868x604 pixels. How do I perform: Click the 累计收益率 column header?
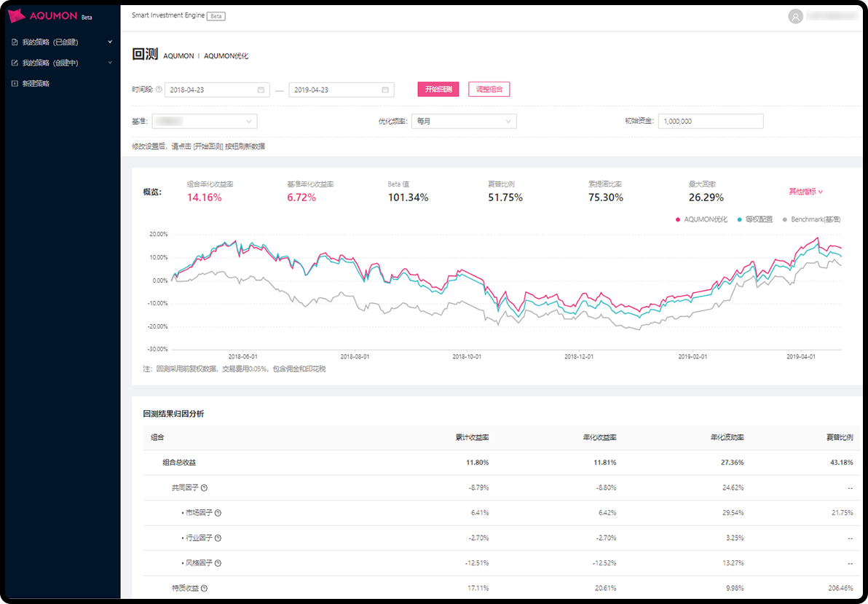coord(472,437)
